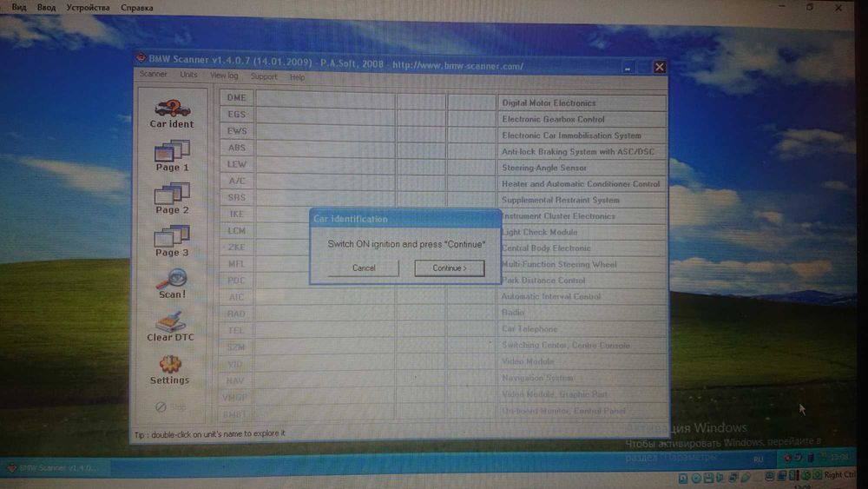The image size is (868, 489).
Task: Select the PDC unit button
Action: (236, 281)
